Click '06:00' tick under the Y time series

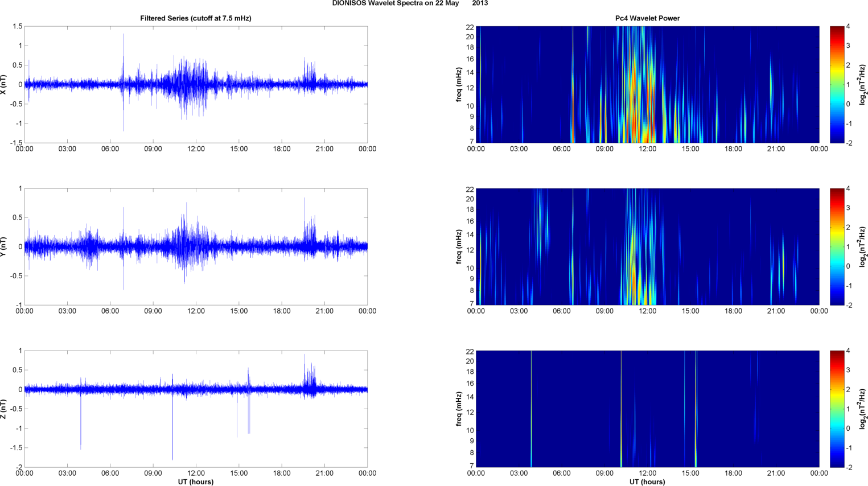click(x=110, y=311)
